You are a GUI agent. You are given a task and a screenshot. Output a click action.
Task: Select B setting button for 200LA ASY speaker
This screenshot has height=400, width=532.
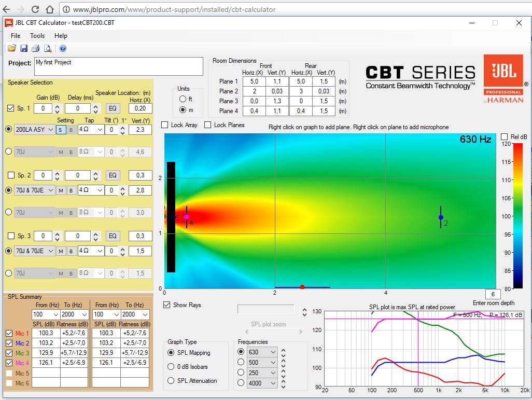pos(71,130)
